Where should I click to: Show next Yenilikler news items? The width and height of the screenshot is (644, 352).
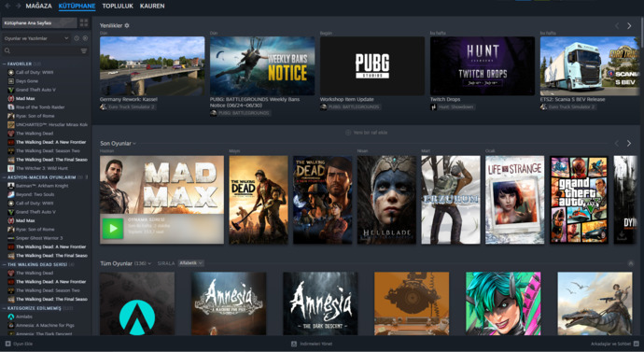pos(629,26)
